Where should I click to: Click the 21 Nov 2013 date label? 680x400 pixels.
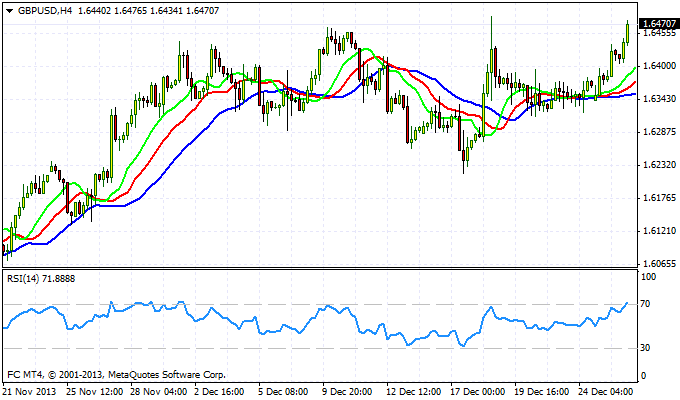[x=30, y=391]
